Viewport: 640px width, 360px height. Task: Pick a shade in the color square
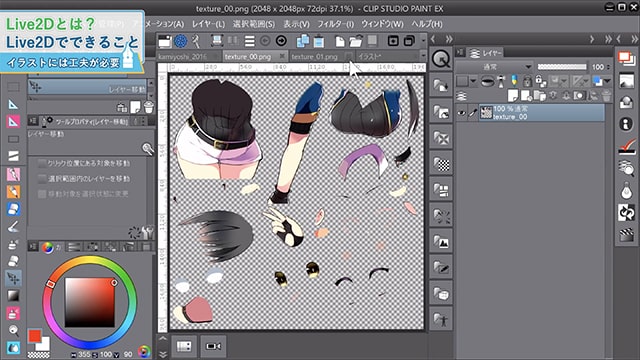point(90,302)
